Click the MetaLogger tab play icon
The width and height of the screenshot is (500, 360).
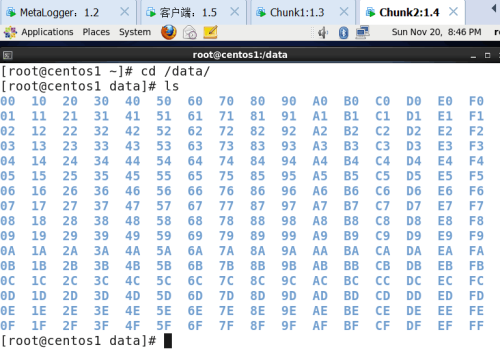point(11,13)
